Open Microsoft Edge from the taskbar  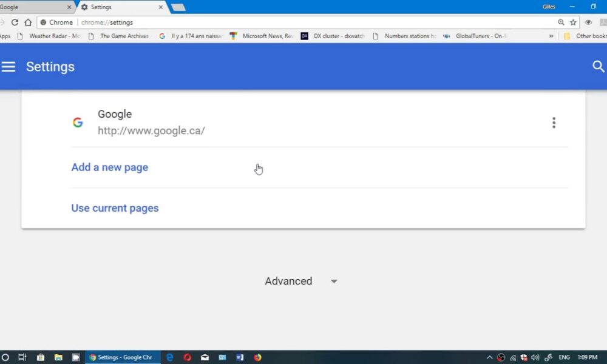[x=170, y=357]
